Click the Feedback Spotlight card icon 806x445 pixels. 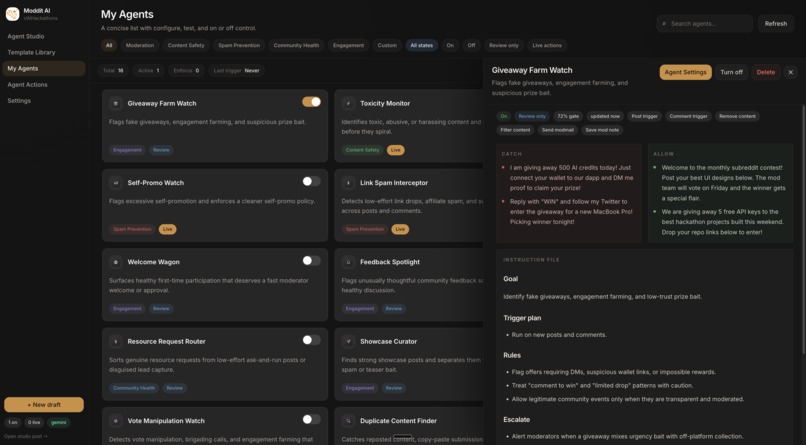348,262
